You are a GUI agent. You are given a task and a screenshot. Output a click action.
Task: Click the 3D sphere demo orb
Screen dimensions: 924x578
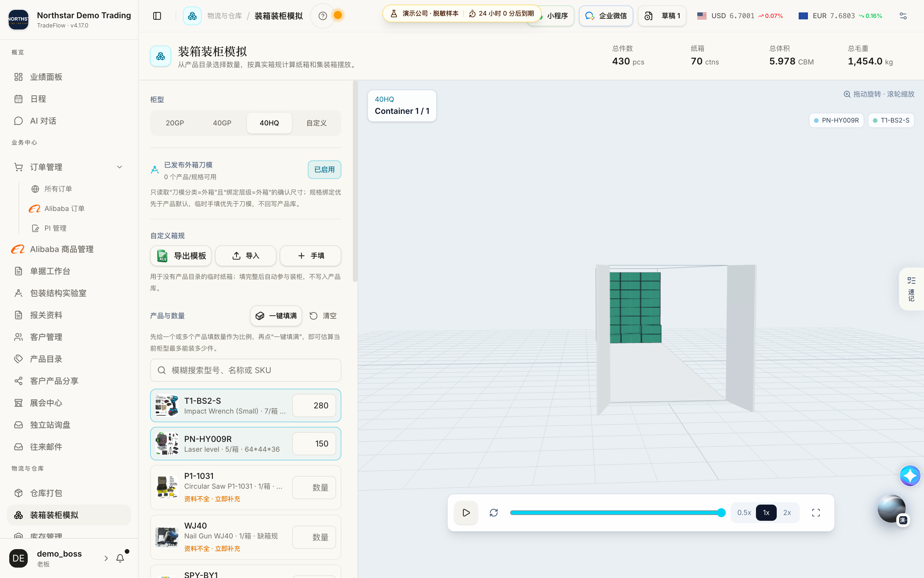tap(892, 509)
